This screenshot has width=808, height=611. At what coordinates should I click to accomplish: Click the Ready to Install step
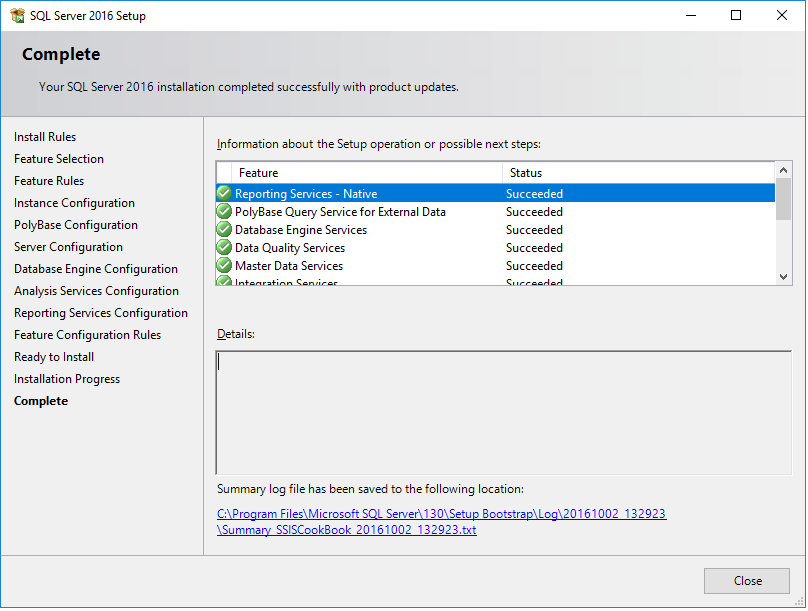pos(54,357)
